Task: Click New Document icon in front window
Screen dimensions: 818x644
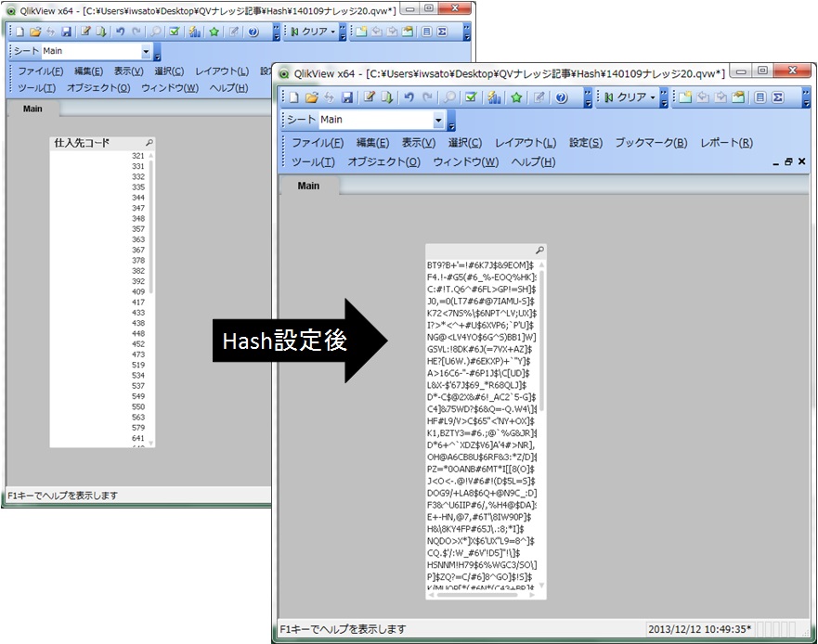Action: click(294, 97)
